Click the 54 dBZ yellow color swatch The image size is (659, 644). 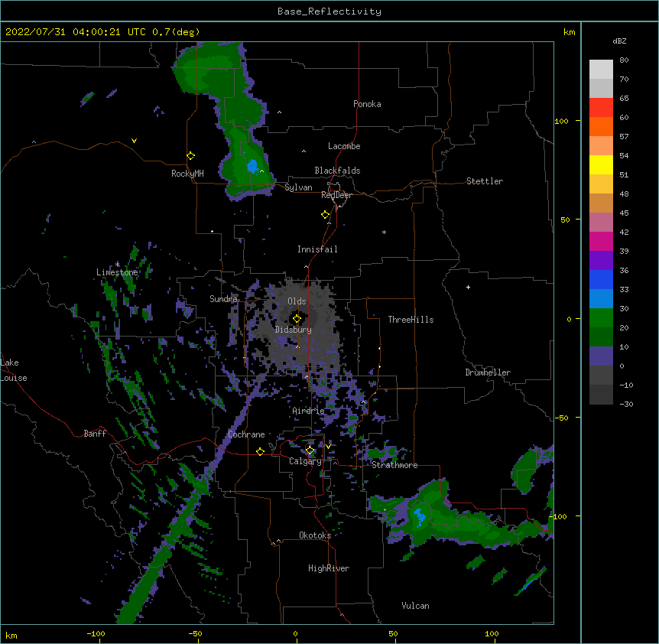601,164
